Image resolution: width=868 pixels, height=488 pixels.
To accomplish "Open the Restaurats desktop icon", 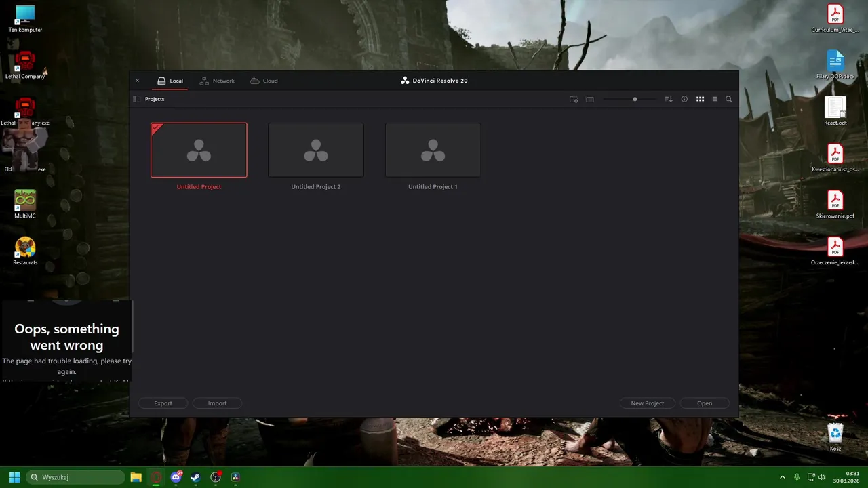I will tap(25, 251).
